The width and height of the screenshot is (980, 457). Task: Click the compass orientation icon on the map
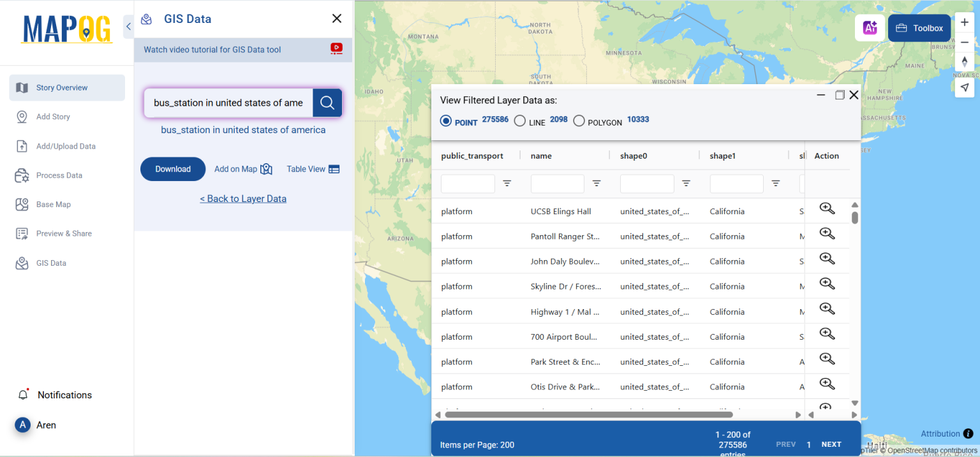[965, 62]
